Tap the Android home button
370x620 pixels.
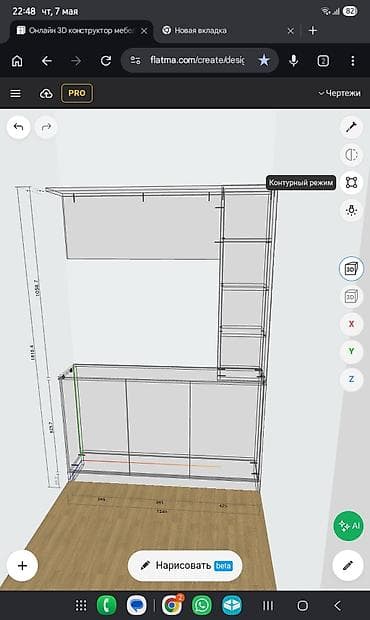pyautogui.click(x=303, y=605)
